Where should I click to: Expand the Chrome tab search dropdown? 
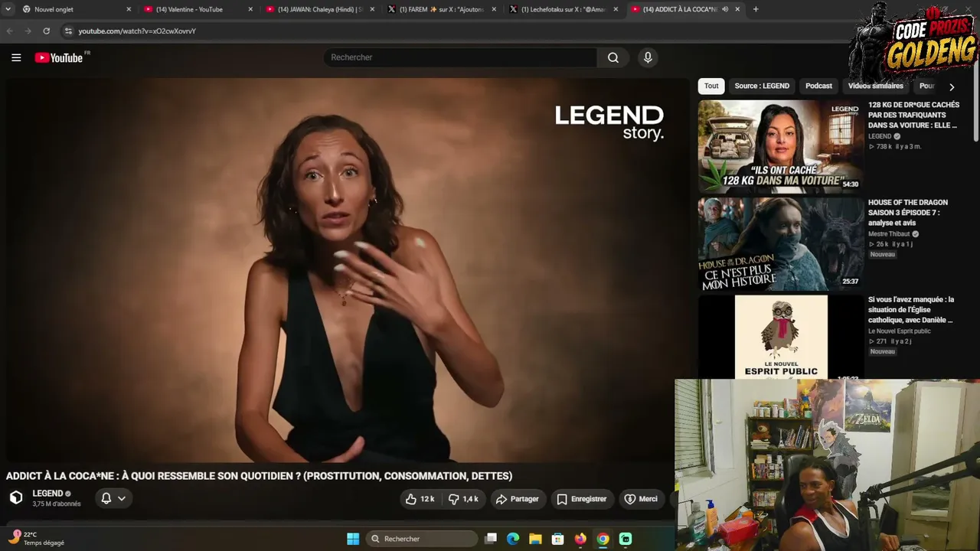click(8, 9)
